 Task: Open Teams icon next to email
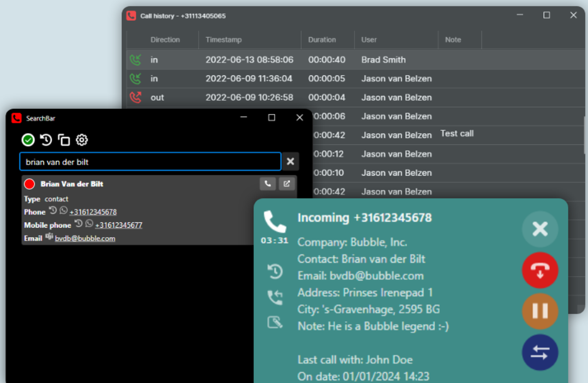tap(49, 236)
